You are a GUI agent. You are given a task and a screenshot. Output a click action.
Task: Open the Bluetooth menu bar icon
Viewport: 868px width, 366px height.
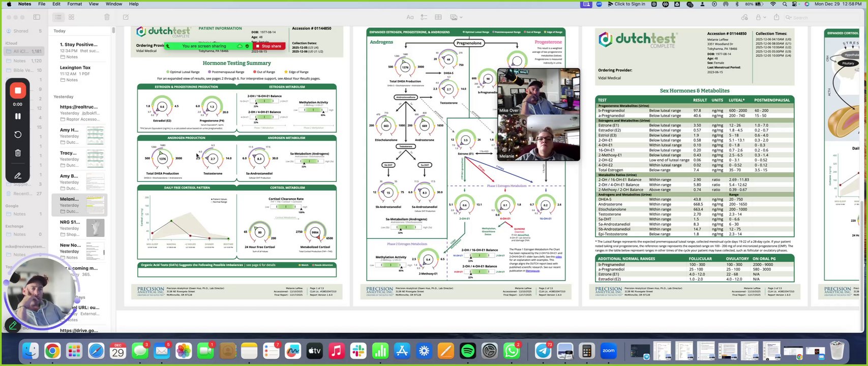pyautogui.click(x=737, y=4)
